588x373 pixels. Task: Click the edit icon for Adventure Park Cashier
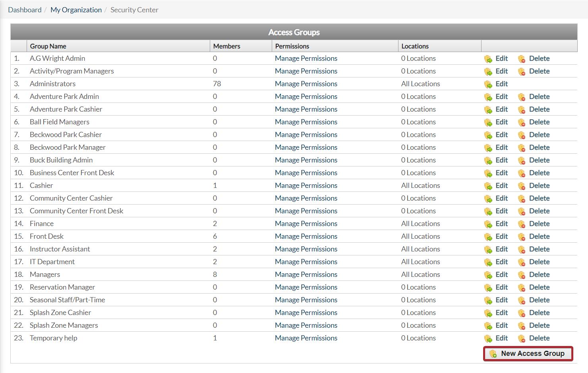point(488,110)
